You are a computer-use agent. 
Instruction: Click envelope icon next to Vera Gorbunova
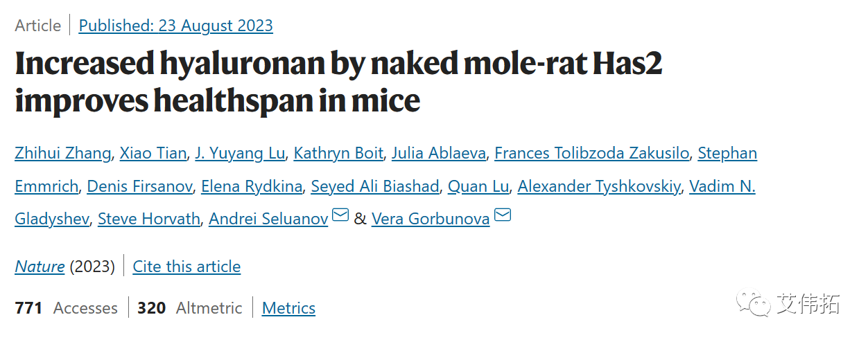(503, 216)
